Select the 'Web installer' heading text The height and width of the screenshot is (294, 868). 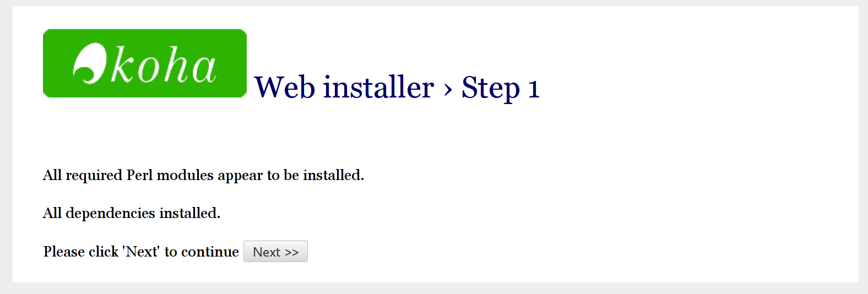click(x=344, y=87)
